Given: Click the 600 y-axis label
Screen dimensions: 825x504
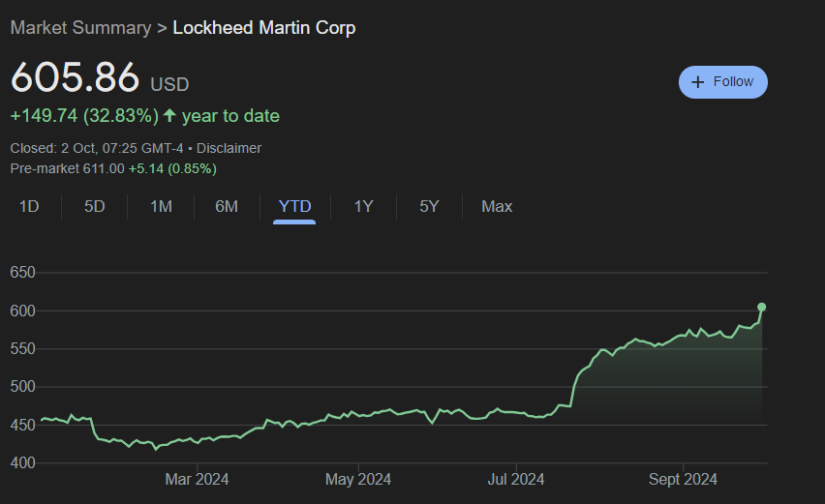Looking at the screenshot, I should tap(22, 311).
